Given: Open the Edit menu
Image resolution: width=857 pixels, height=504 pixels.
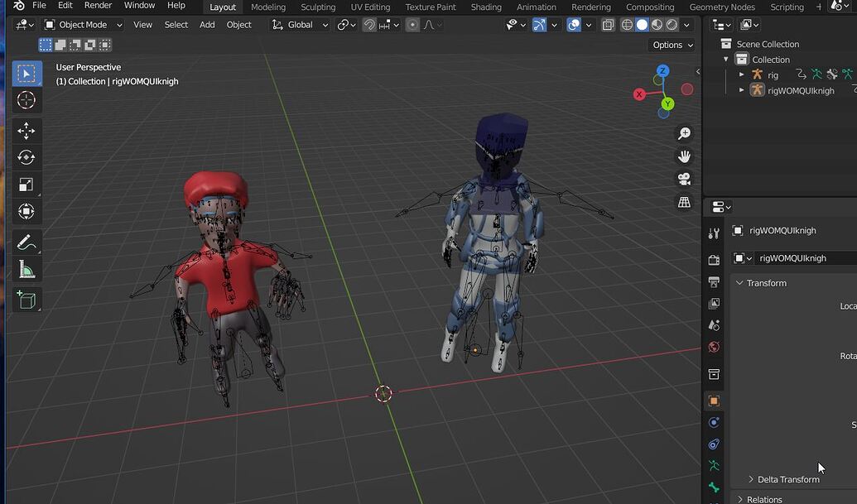Looking at the screenshot, I should (65, 6).
